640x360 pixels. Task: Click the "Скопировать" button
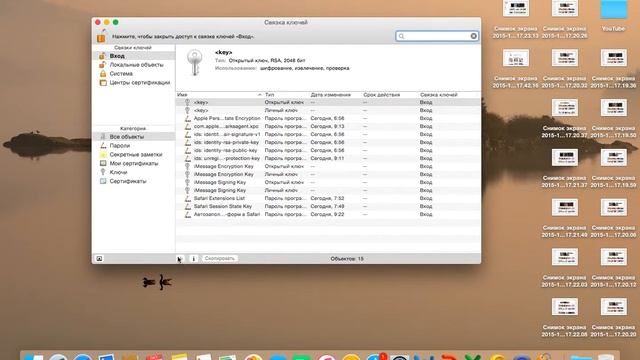(x=220, y=258)
